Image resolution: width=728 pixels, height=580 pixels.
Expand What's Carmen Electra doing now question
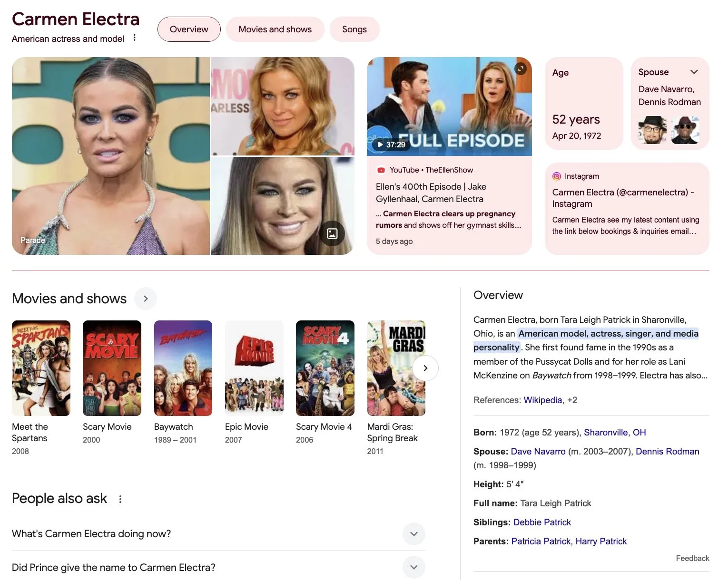click(218, 534)
